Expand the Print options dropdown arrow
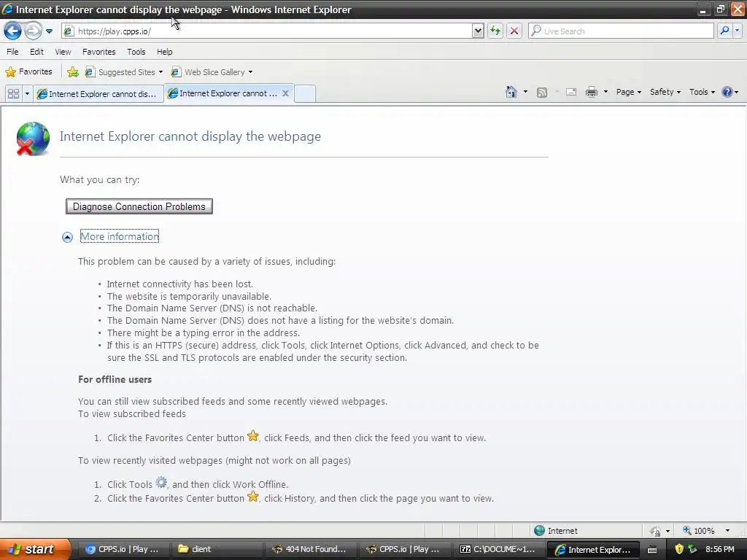Viewport: 747px width, 560px height. [605, 92]
